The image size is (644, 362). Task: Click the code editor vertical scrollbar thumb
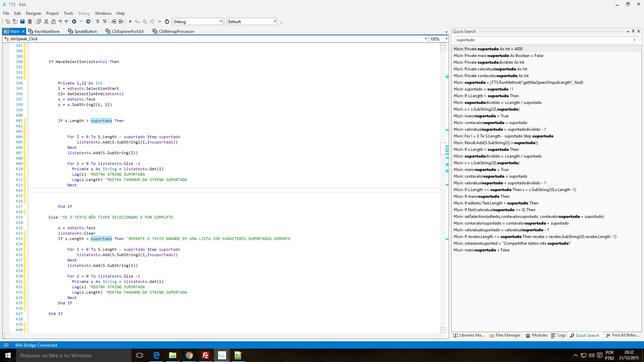click(443, 149)
